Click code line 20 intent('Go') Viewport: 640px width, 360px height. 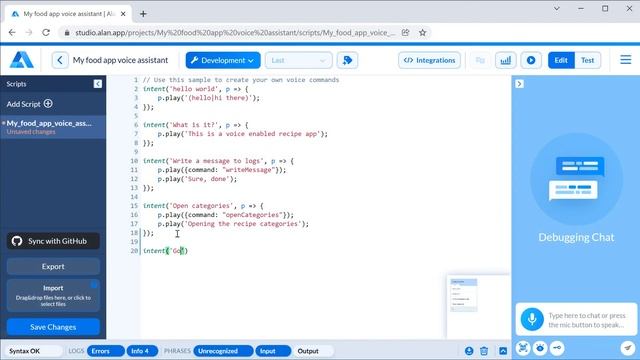coord(165,251)
